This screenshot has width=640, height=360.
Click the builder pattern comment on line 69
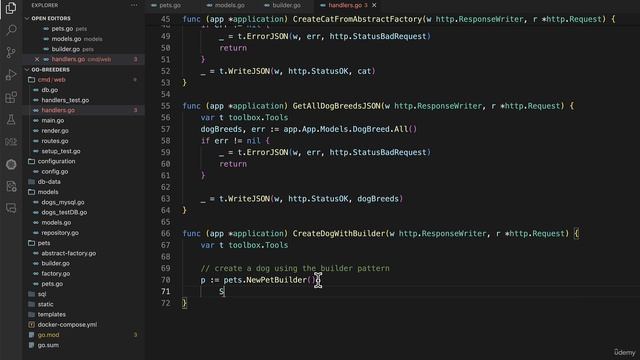[295, 269]
